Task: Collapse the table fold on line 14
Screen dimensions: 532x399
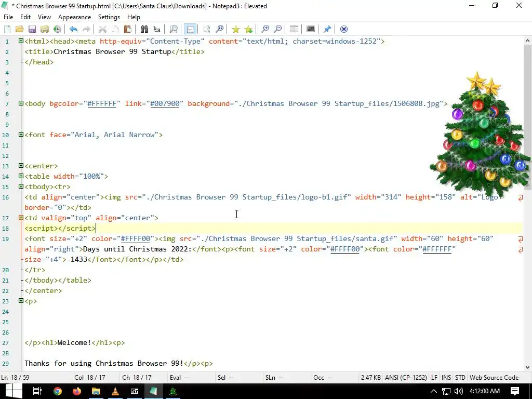Action: point(21,176)
